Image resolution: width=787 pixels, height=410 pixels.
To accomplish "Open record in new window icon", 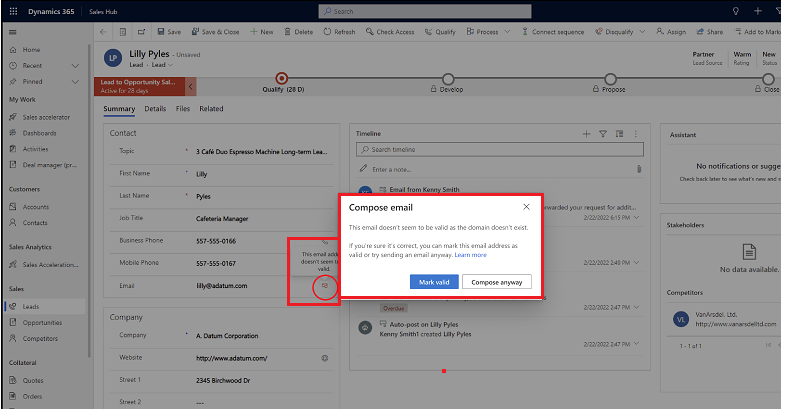I will [142, 32].
